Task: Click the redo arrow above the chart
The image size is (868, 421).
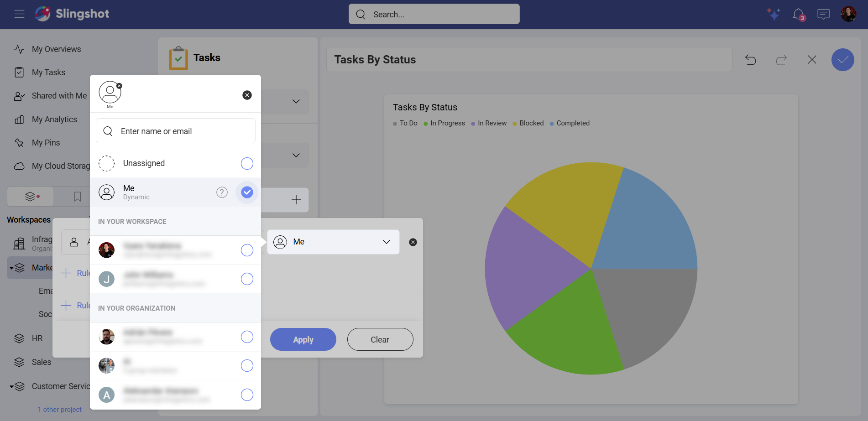Action: (x=782, y=60)
